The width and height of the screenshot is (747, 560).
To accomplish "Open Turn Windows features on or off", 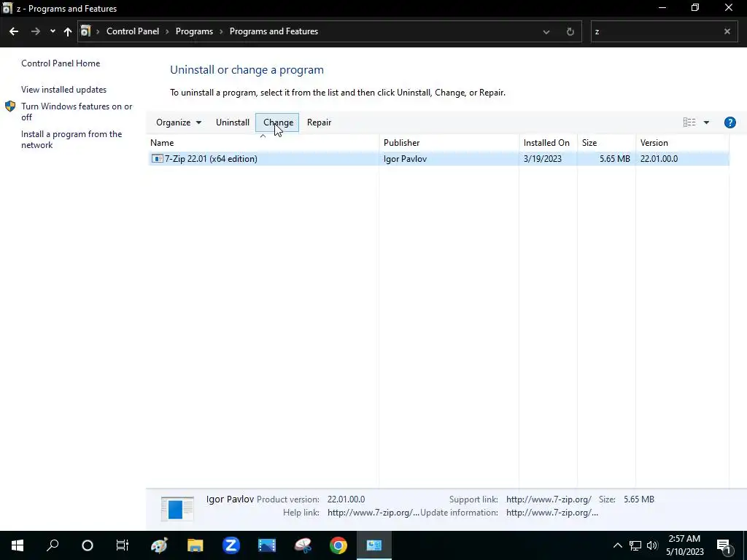I will click(77, 112).
